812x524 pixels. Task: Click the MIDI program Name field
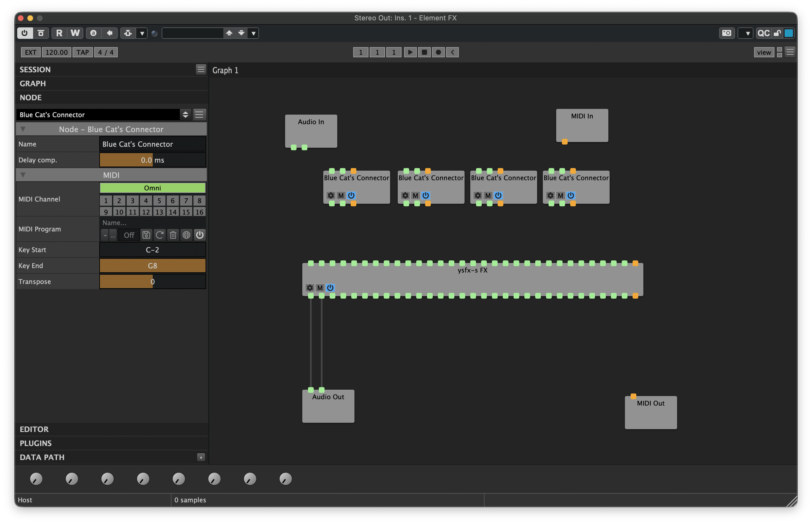(153, 223)
